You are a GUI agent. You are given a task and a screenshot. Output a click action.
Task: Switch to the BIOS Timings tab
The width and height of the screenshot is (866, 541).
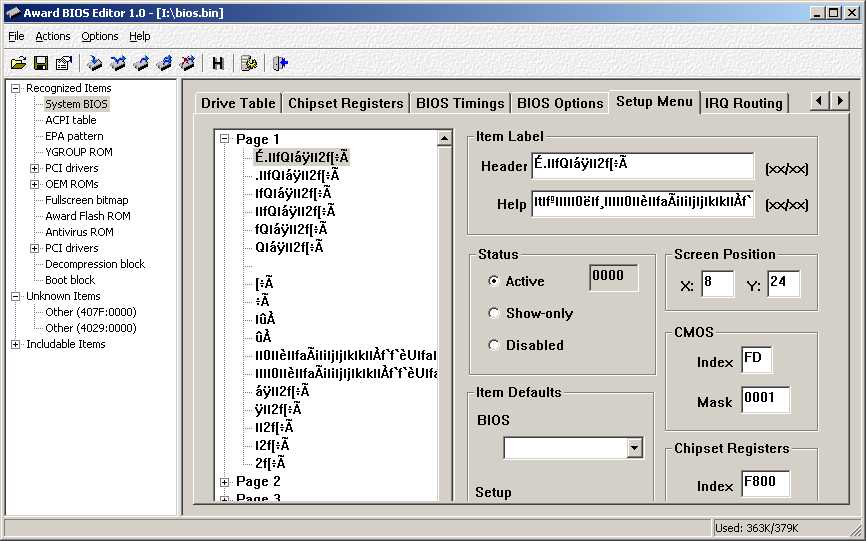coord(460,103)
